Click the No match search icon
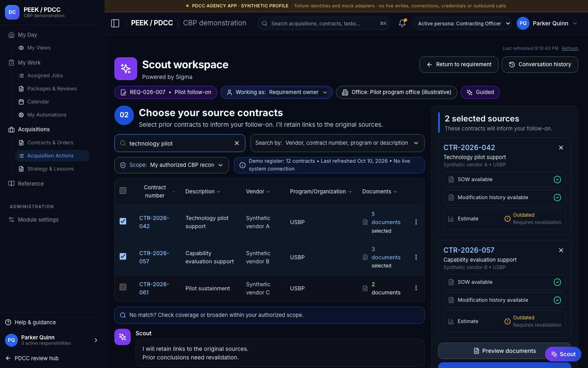The width and height of the screenshot is (588, 368). [123, 315]
